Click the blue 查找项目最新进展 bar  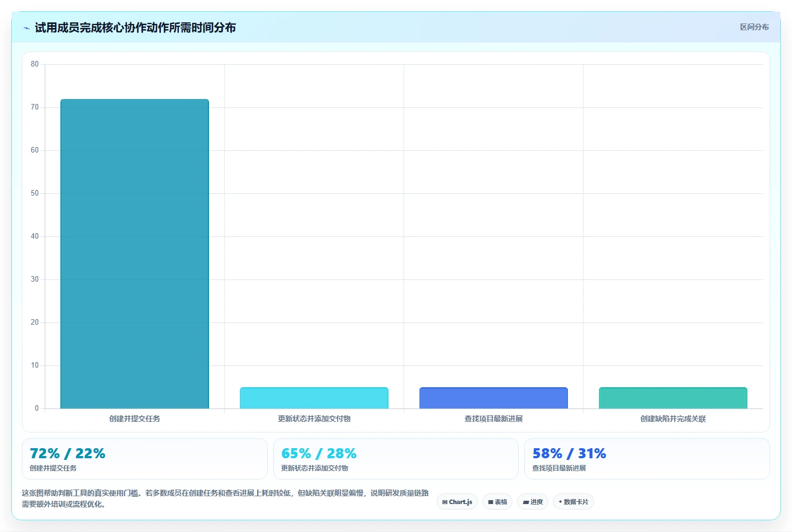(494, 398)
